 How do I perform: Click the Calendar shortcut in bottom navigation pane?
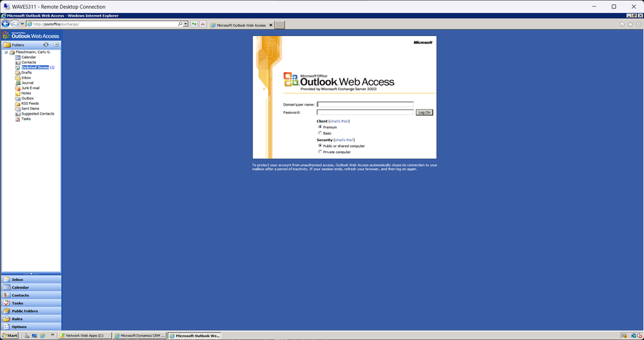point(31,287)
